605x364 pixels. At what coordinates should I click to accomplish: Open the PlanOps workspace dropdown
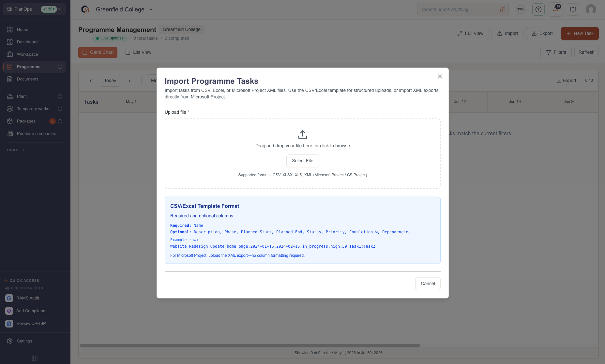point(35,9)
